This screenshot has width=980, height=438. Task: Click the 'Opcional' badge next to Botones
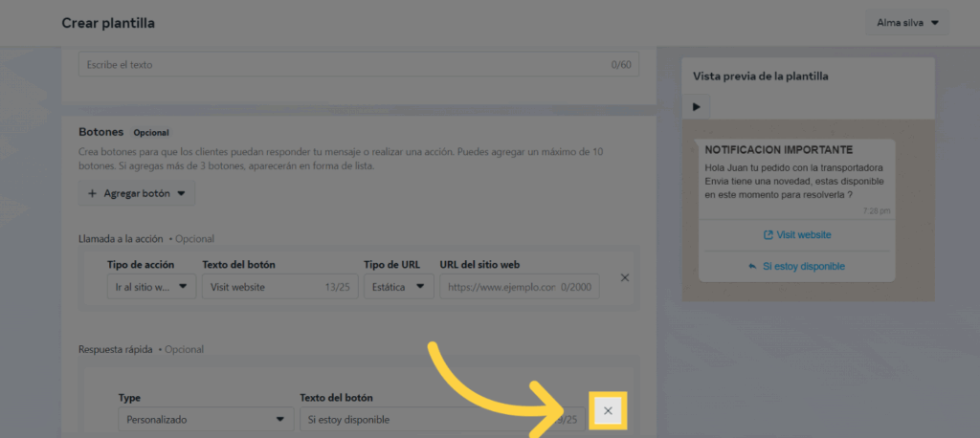[151, 133]
